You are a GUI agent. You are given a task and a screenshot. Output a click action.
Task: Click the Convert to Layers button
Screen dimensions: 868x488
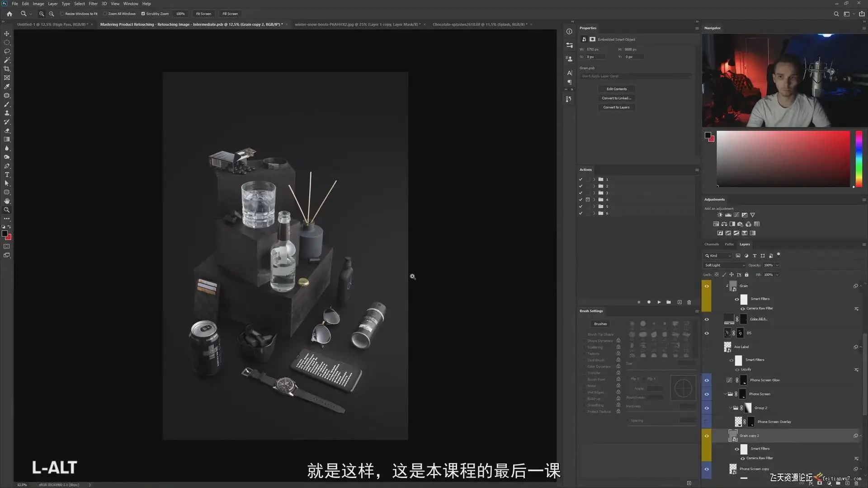tap(616, 107)
